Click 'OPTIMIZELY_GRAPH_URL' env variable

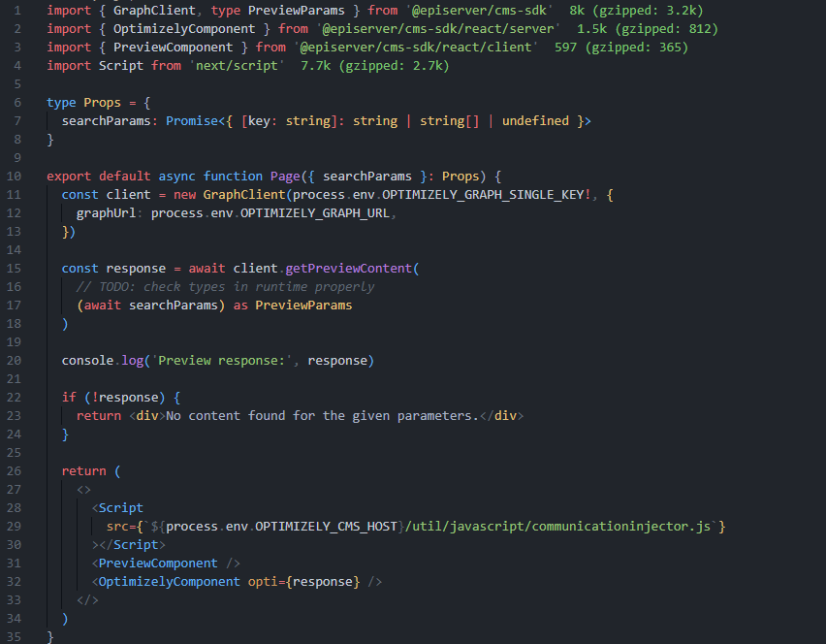315,213
